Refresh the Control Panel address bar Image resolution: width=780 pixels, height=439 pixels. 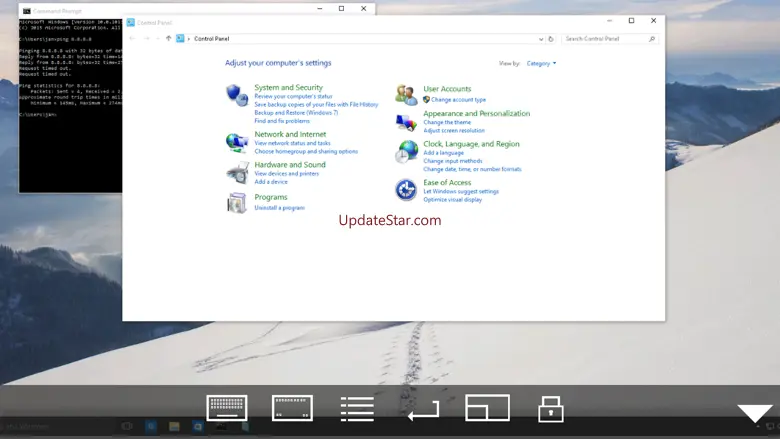(x=551, y=39)
